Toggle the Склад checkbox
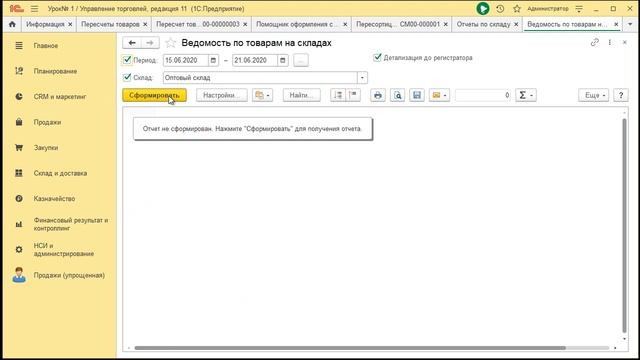This screenshot has height=360, width=640. [127, 77]
